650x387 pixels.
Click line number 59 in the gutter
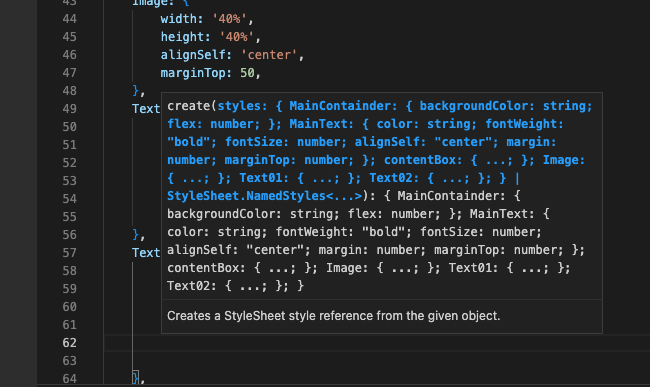(x=70, y=289)
